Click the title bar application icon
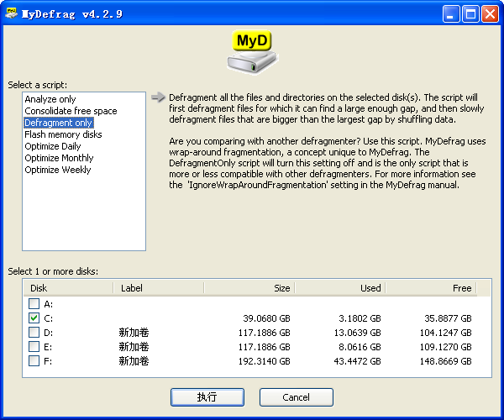 click(x=13, y=13)
